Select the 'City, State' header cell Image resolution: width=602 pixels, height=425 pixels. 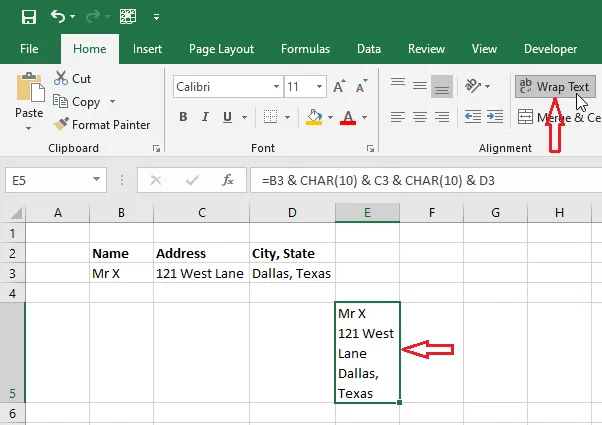(292, 253)
